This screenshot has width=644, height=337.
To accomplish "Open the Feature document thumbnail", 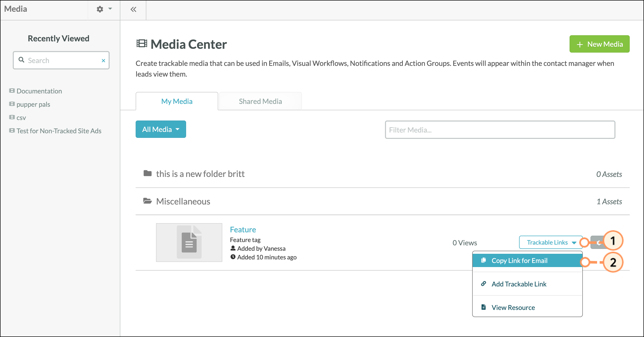I will [x=189, y=242].
